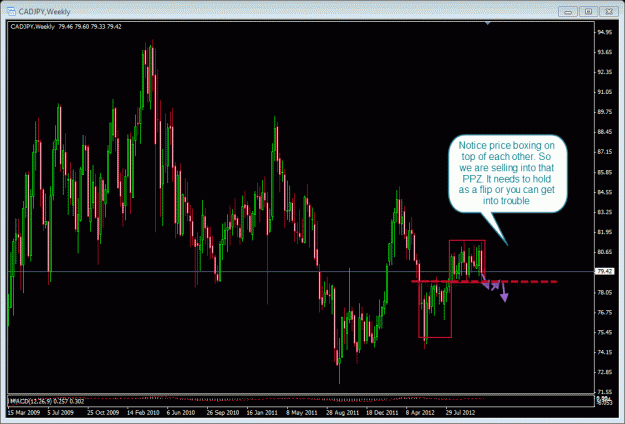Close the CADJPY,Weekly chart window
Screen dimensions: 625x424
(609, 12)
